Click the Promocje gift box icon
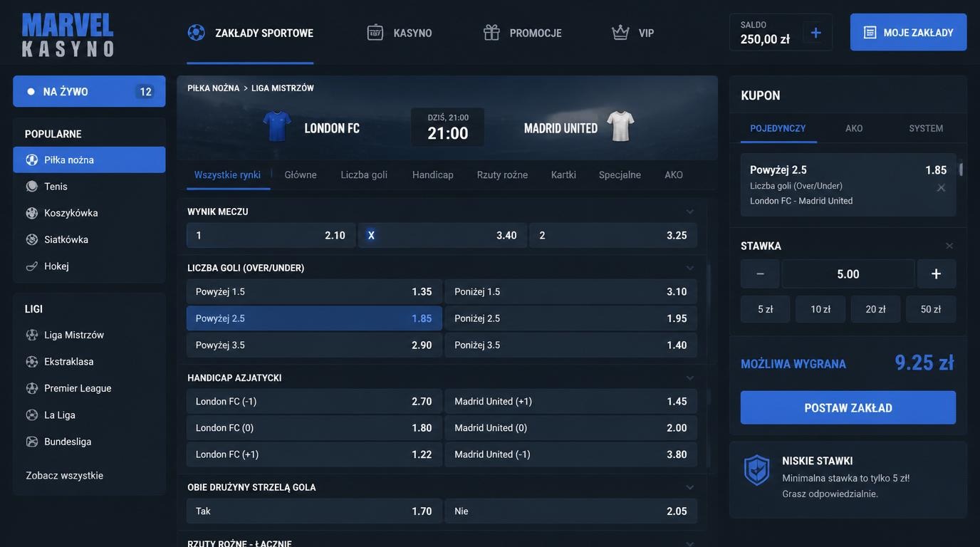This screenshot has height=547, width=980. click(491, 33)
